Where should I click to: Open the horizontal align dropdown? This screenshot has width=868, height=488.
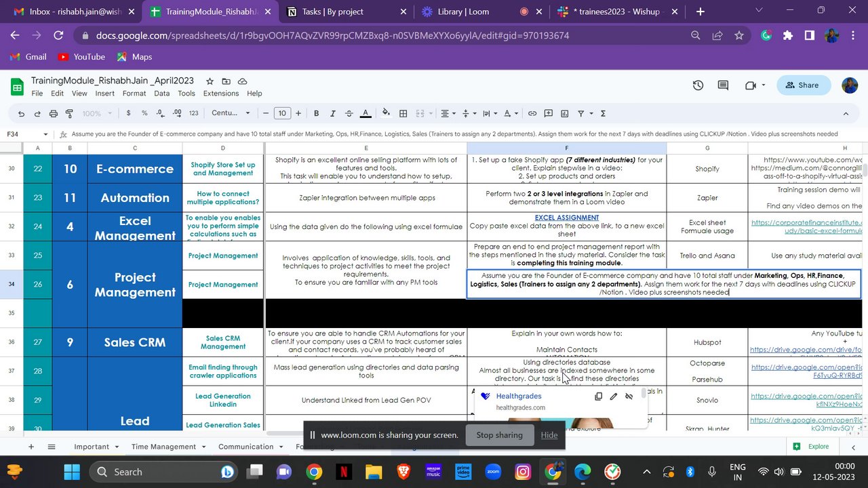click(448, 113)
